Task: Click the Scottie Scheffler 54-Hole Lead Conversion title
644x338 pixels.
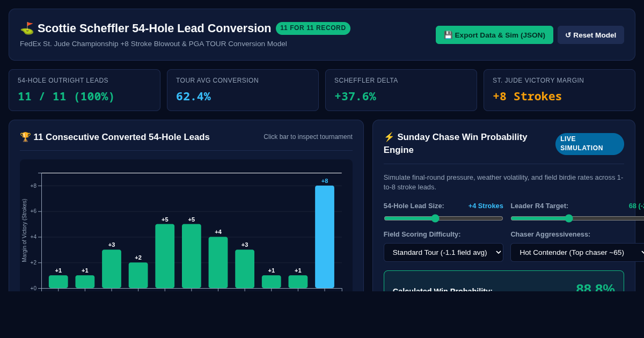Action: (155, 28)
